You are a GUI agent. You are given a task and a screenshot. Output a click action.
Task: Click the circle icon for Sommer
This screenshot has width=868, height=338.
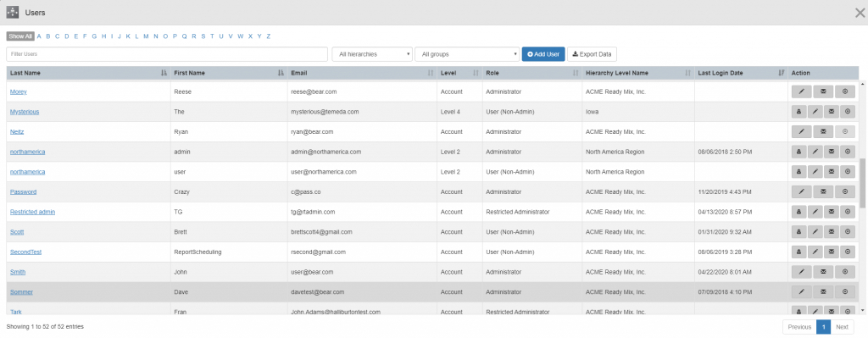tap(845, 292)
